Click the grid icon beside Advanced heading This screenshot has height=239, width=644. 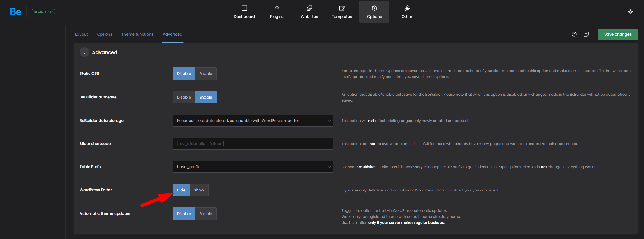click(x=84, y=52)
